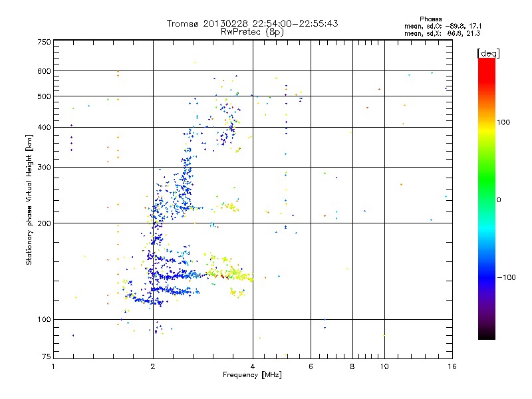Click y-axis tick label '75'
Viewport: 532px width, 399px height.
point(47,356)
